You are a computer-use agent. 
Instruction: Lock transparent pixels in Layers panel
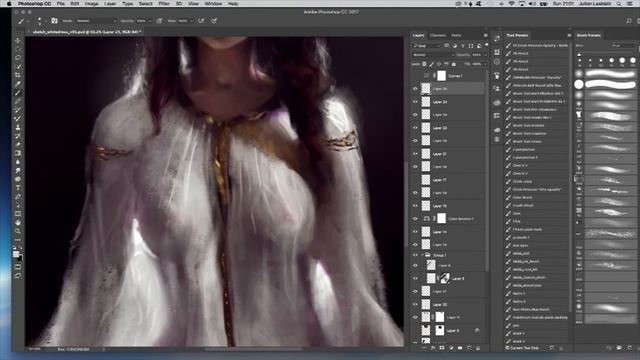(424, 64)
